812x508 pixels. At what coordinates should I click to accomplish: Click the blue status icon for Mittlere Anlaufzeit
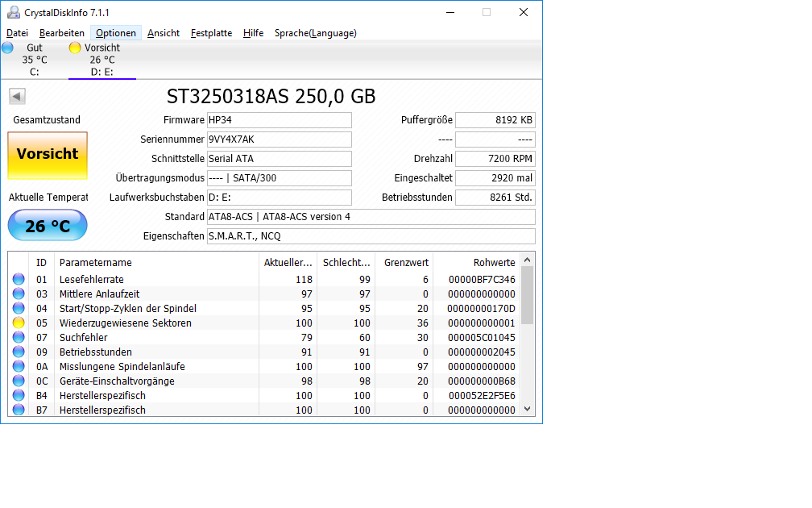[19, 294]
